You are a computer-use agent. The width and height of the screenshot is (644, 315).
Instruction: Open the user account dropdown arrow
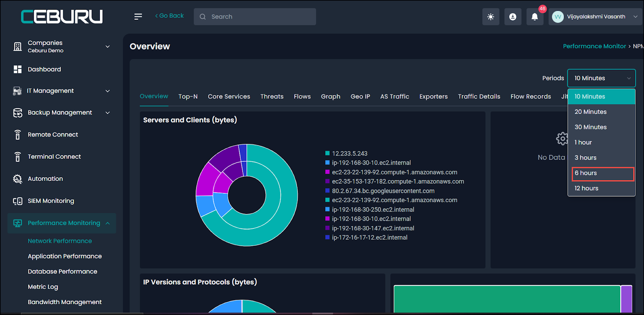(x=636, y=17)
